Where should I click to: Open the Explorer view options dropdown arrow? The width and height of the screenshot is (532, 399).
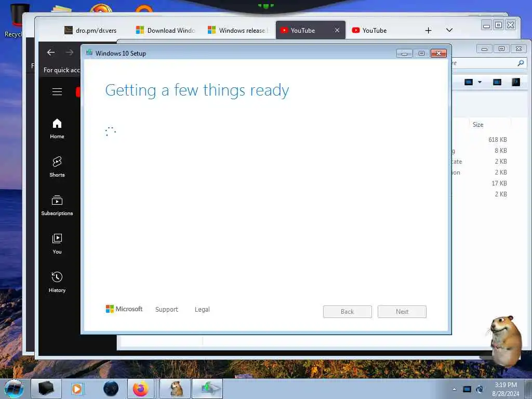pyautogui.click(x=480, y=82)
